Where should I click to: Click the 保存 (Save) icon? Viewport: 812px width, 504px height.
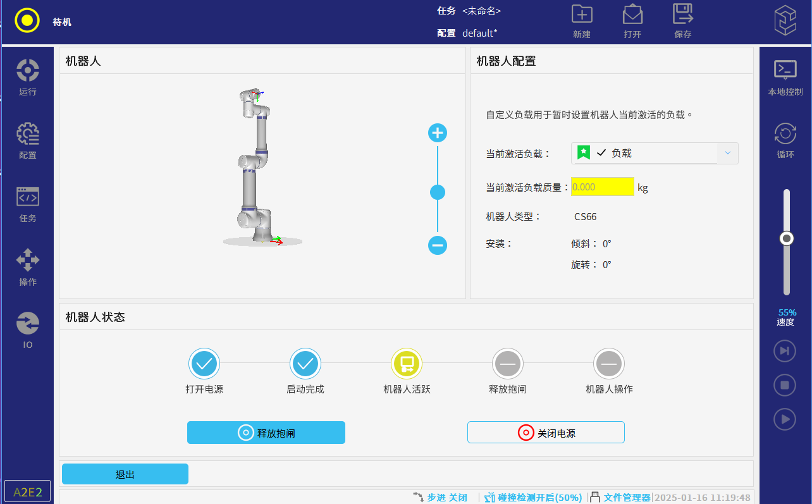(x=682, y=22)
